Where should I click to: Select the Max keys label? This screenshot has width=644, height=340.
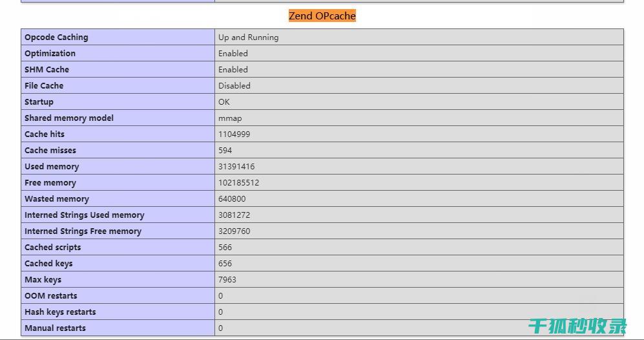pyautogui.click(x=43, y=280)
